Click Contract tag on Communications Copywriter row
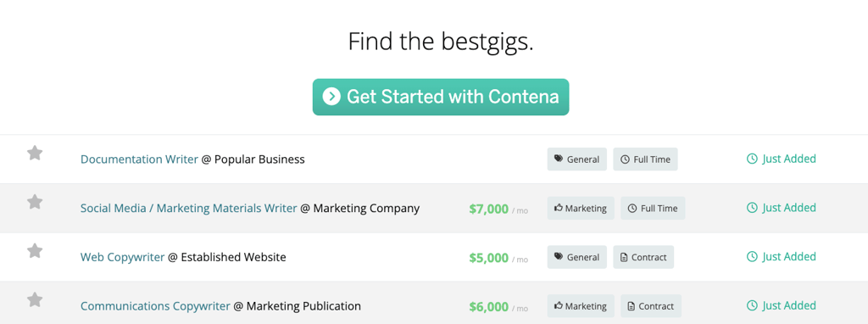 (x=650, y=305)
